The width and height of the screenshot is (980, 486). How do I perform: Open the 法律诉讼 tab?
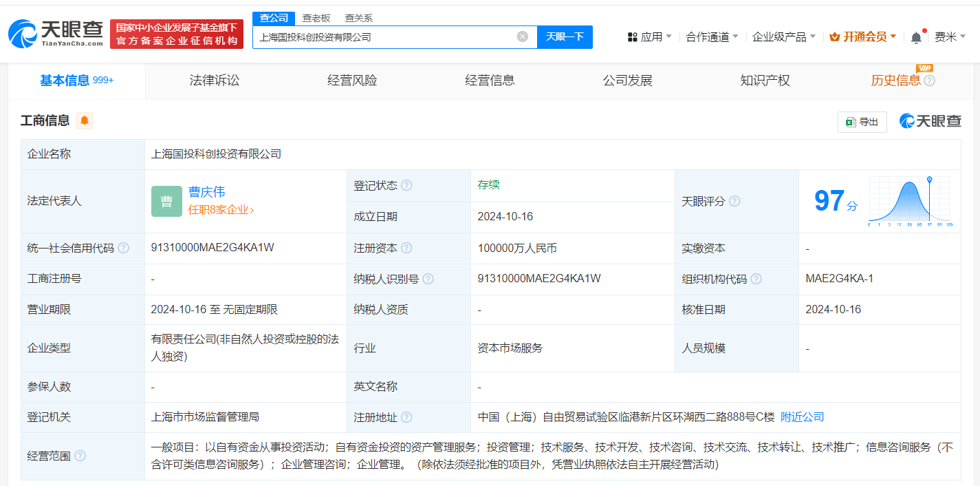[214, 80]
